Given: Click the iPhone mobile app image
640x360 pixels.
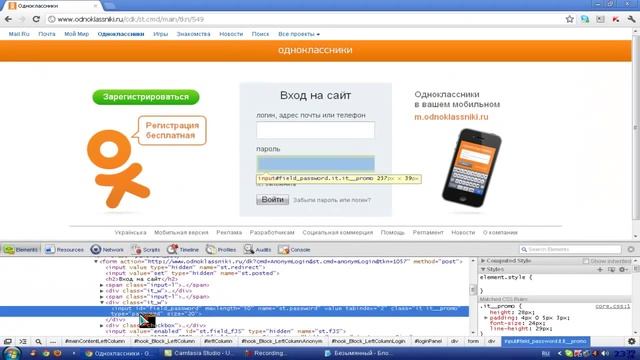Looking at the screenshot, I should [x=471, y=168].
